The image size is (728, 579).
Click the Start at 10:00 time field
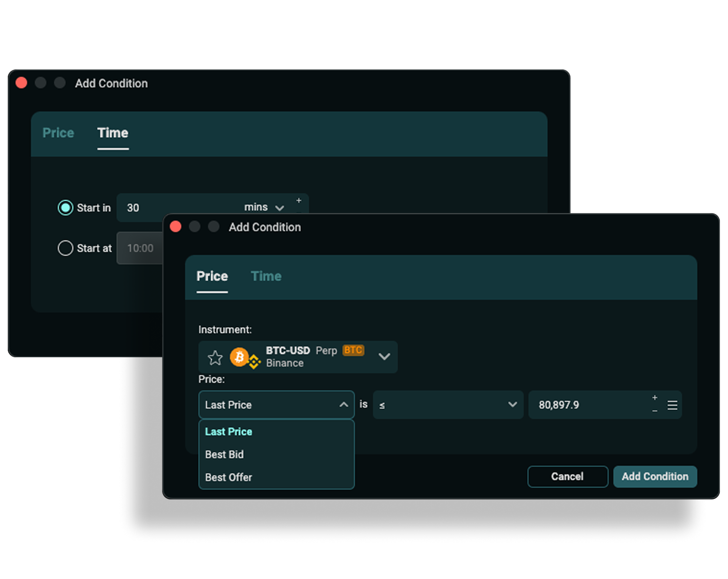pos(140,248)
